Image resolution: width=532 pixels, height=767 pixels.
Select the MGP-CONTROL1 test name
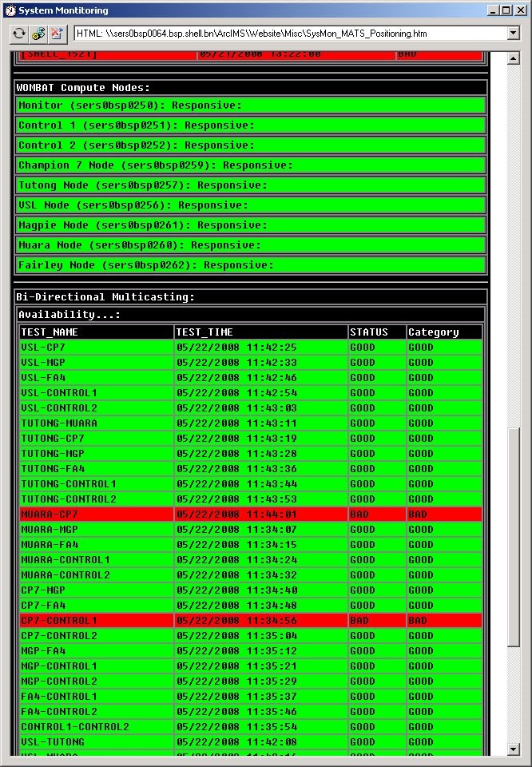pos(59,666)
